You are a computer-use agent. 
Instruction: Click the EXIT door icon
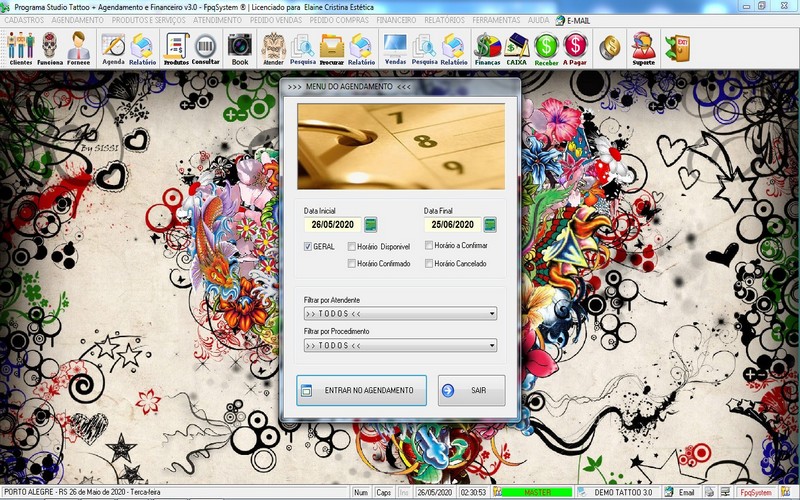[x=678, y=48]
